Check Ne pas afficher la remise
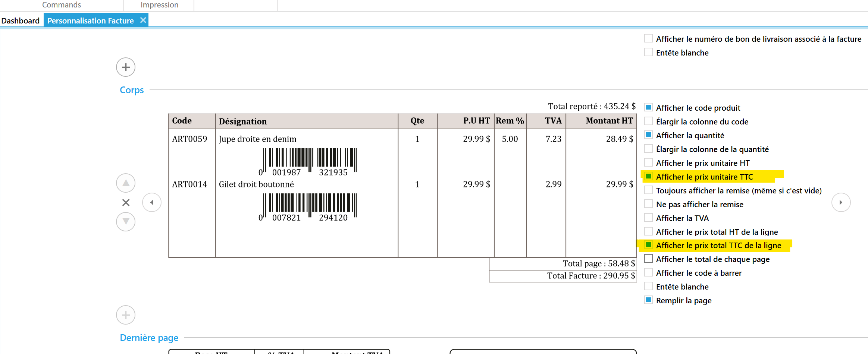 coord(649,204)
